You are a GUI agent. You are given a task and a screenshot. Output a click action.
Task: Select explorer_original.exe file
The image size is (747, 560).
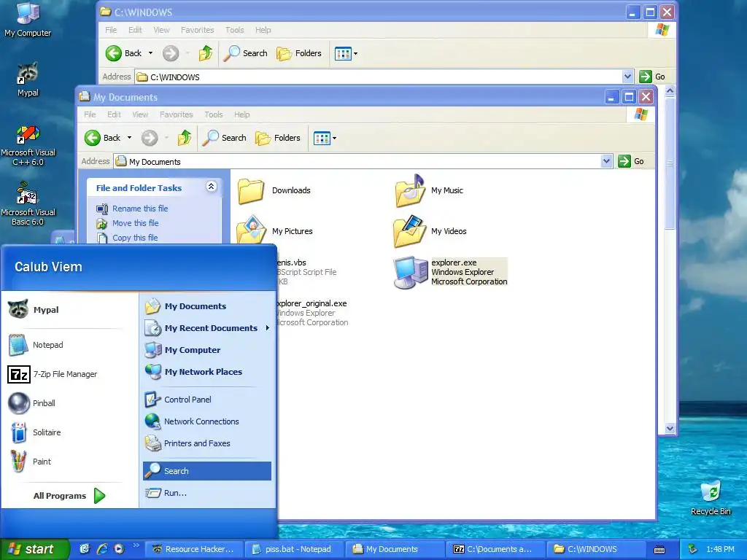(311, 313)
